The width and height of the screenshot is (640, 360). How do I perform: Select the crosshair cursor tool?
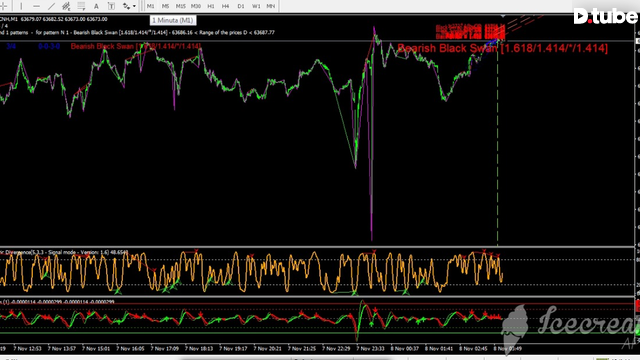(4, 6)
